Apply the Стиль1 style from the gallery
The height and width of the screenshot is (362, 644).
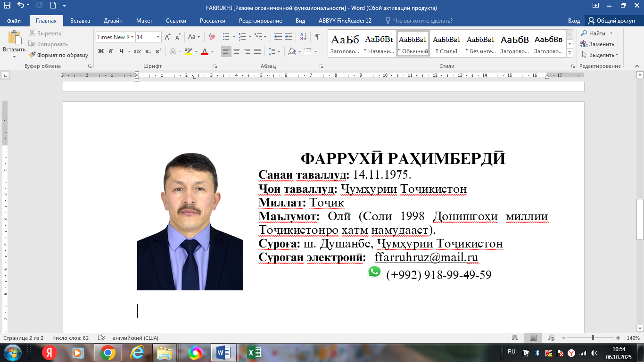coord(446,43)
